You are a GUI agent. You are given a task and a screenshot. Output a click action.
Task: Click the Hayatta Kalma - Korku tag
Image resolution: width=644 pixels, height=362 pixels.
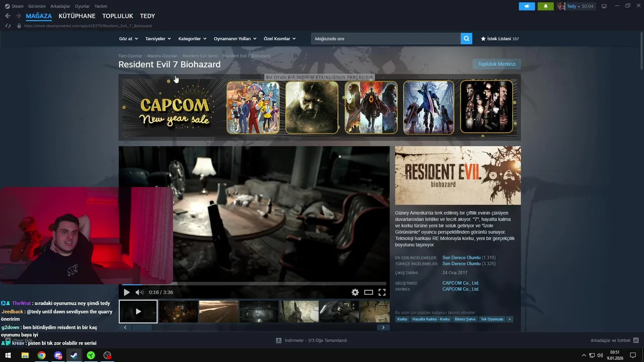(431, 319)
